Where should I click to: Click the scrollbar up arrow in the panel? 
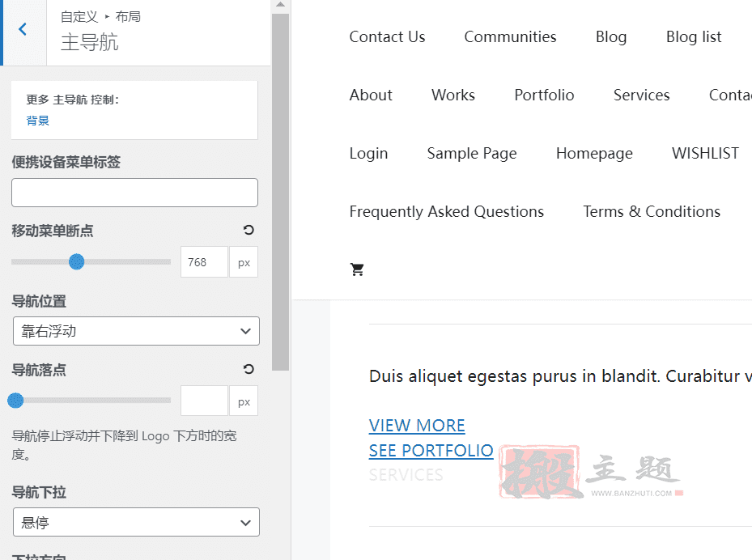coord(281,5)
